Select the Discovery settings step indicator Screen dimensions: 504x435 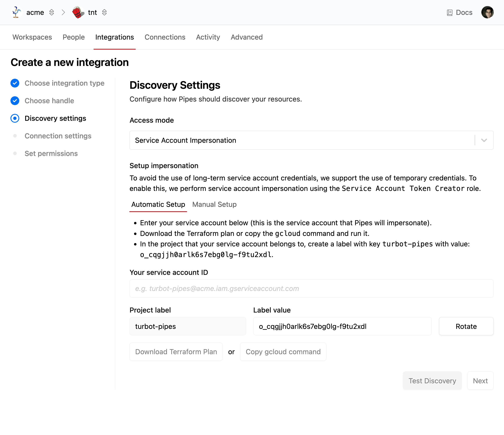pyautogui.click(x=15, y=118)
